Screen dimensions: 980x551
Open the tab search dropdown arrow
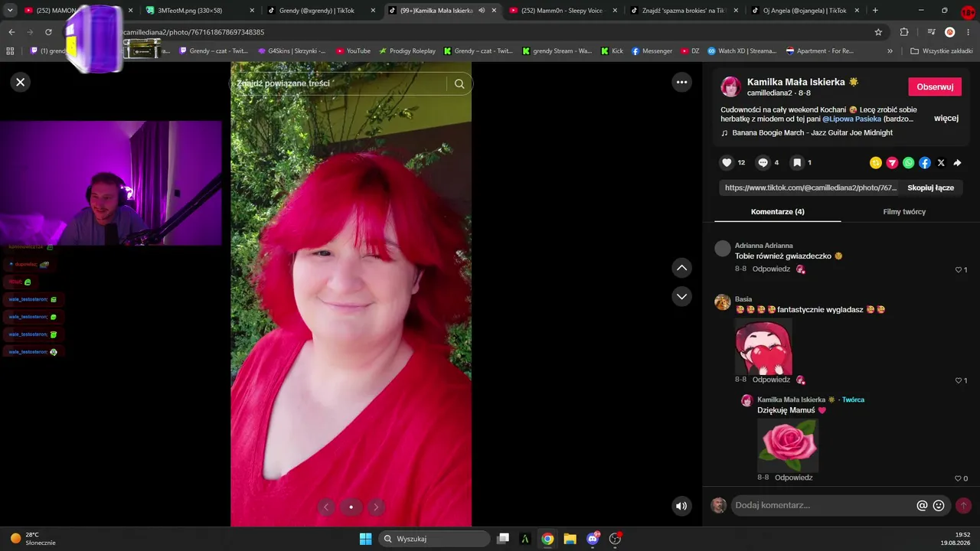pos(10,11)
